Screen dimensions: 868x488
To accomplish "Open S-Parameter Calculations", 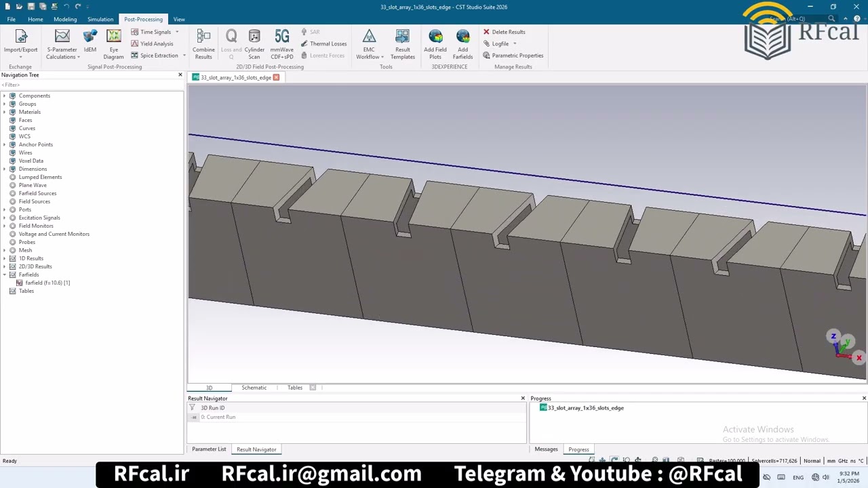I will (62, 43).
